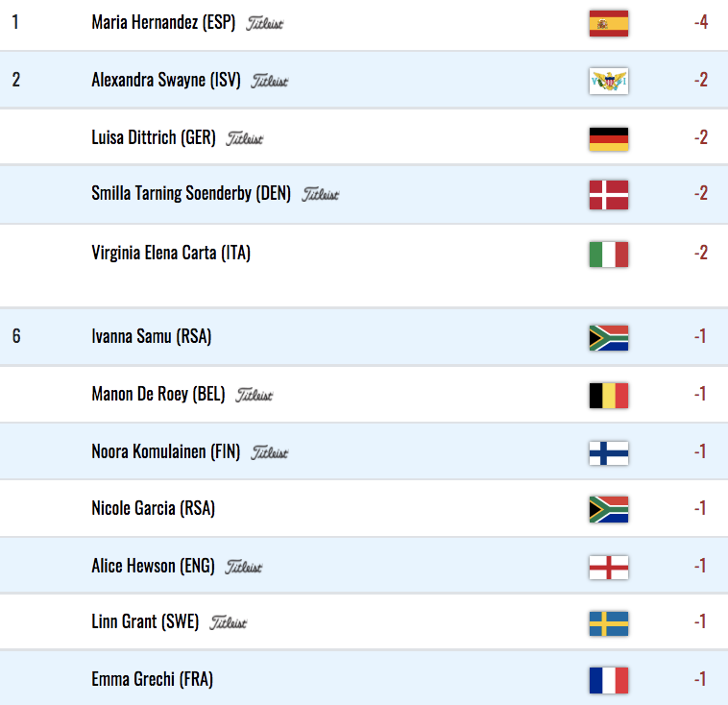Viewport: 728px width, 705px height.
Task: Click the Sweden flag icon
Action: tap(609, 623)
